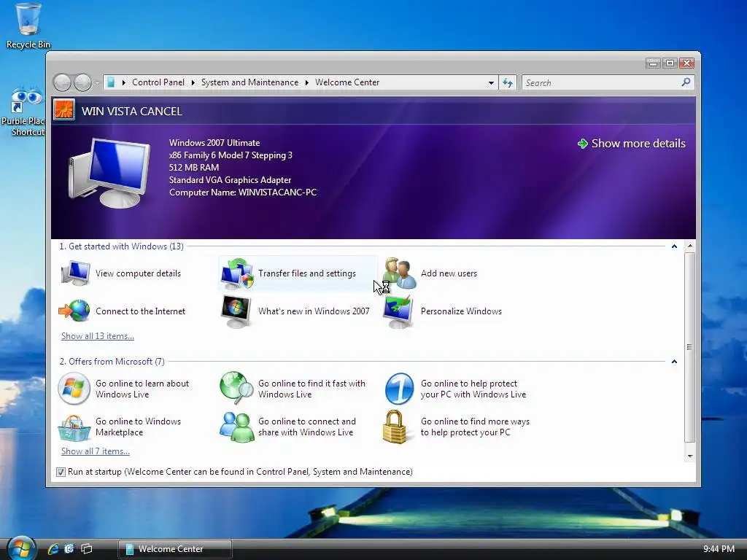
Task: Select Purble Place shortcut on desktop
Action: point(23,112)
